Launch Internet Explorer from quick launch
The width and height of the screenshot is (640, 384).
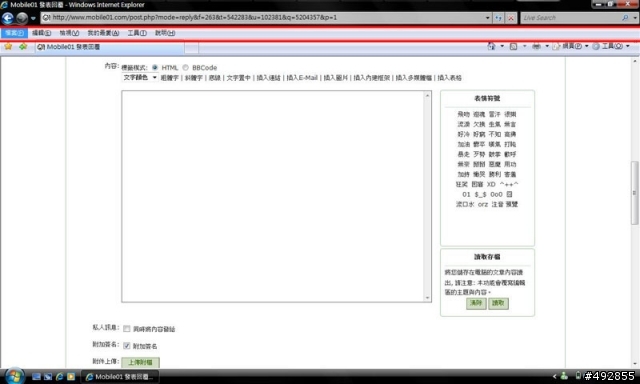(60, 377)
